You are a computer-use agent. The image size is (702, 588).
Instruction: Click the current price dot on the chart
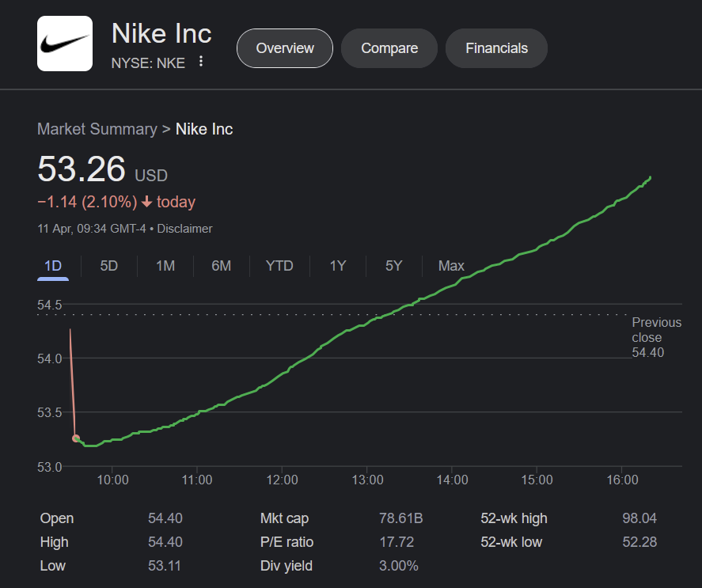76,438
